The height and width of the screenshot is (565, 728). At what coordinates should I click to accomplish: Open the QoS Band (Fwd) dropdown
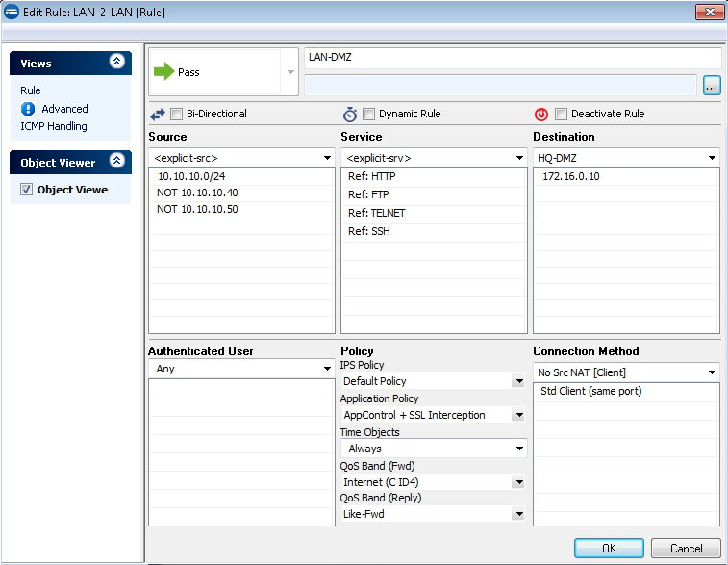(x=519, y=482)
